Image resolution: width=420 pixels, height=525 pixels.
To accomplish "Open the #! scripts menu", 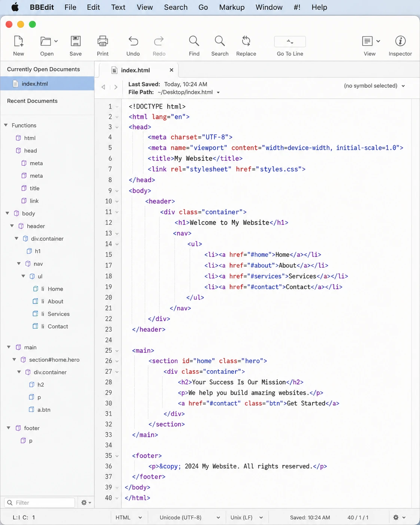I will point(297,7).
